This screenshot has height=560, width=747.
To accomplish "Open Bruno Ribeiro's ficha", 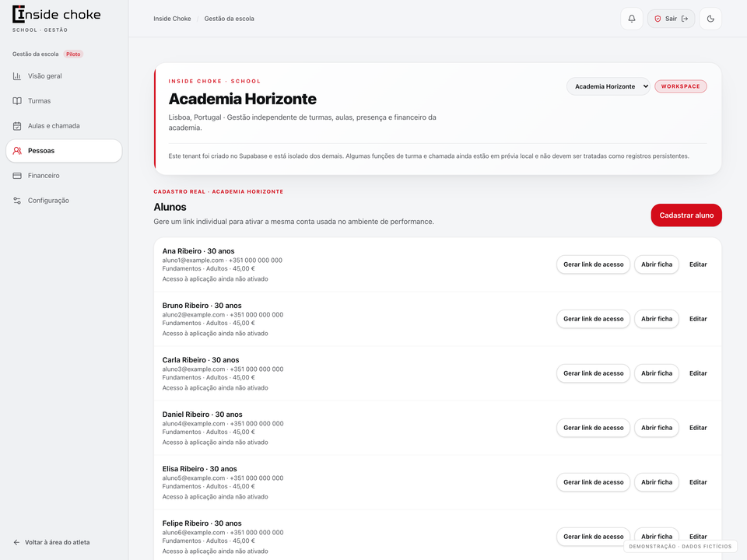I will coord(657,319).
